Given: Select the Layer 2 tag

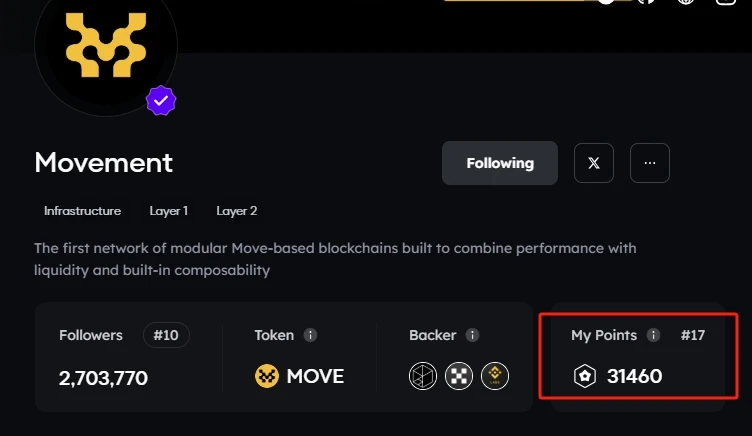Looking at the screenshot, I should (x=237, y=211).
